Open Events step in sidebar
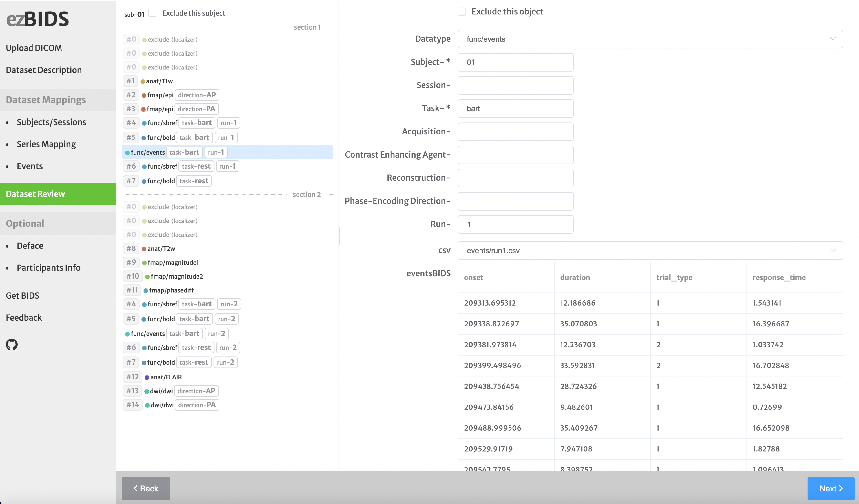 coord(30,166)
